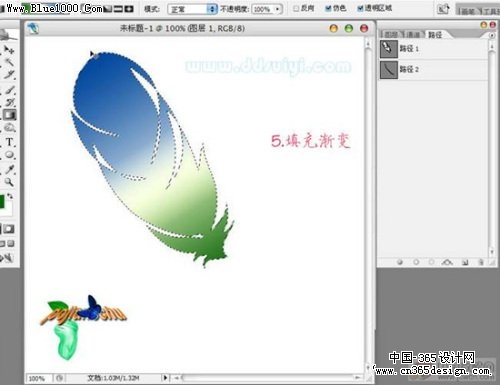Select the Gradient tool in toolbox
500x385 pixels.
tap(9, 115)
